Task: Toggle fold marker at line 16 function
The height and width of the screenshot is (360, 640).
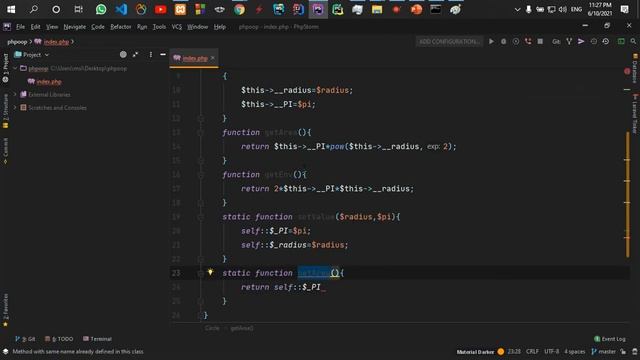Action: (x=200, y=175)
